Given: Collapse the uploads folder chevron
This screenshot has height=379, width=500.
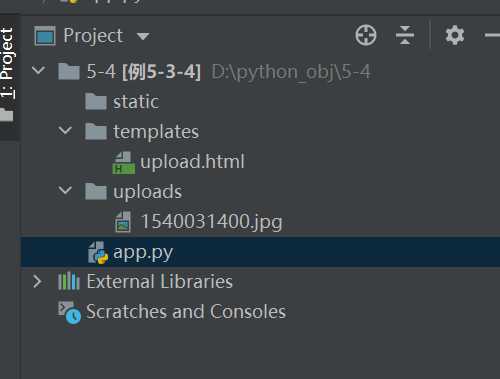Looking at the screenshot, I should coord(65,190).
